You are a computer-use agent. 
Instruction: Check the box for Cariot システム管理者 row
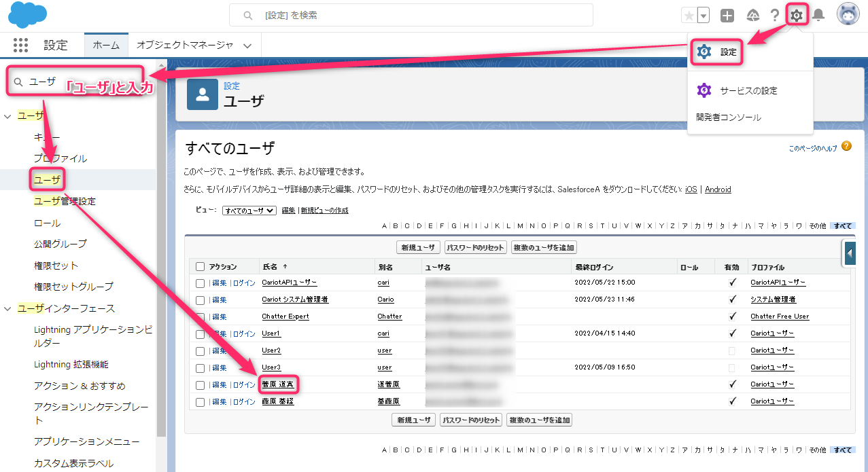200,299
